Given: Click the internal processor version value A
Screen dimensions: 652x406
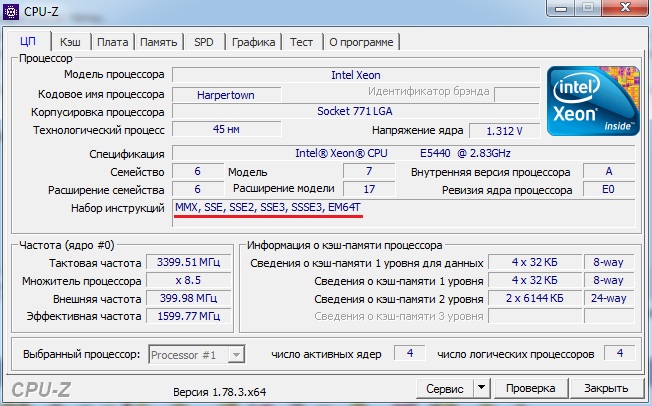Looking at the screenshot, I should [x=609, y=171].
